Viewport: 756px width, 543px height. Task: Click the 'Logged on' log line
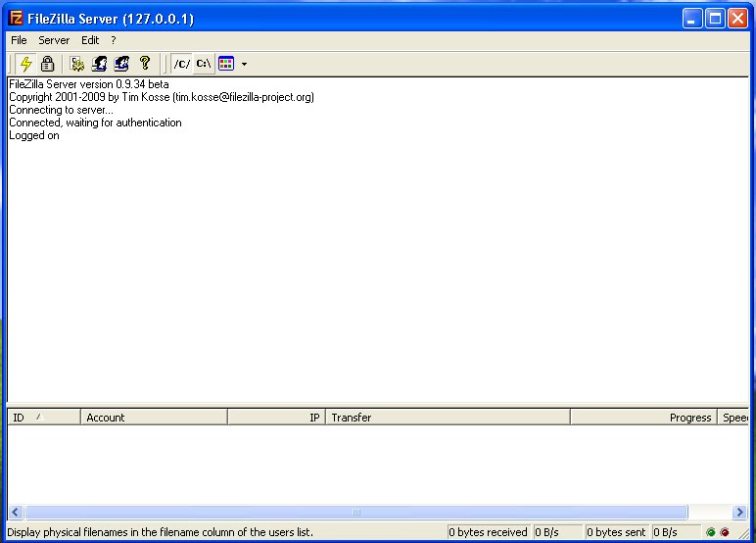click(x=34, y=135)
